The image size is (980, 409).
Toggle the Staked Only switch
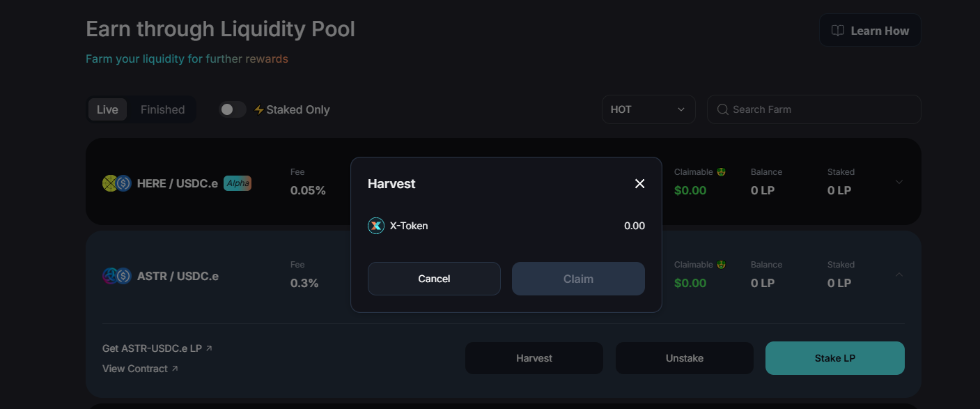pos(233,109)
